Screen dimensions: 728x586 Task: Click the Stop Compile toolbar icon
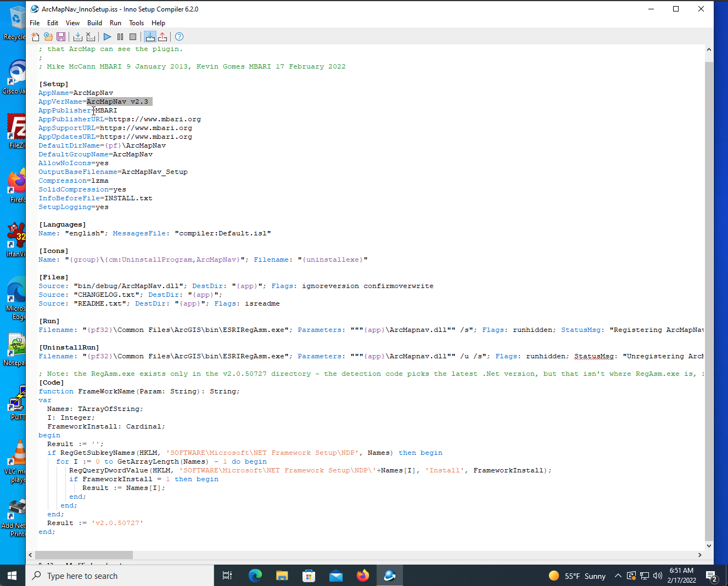coord(91,37)
